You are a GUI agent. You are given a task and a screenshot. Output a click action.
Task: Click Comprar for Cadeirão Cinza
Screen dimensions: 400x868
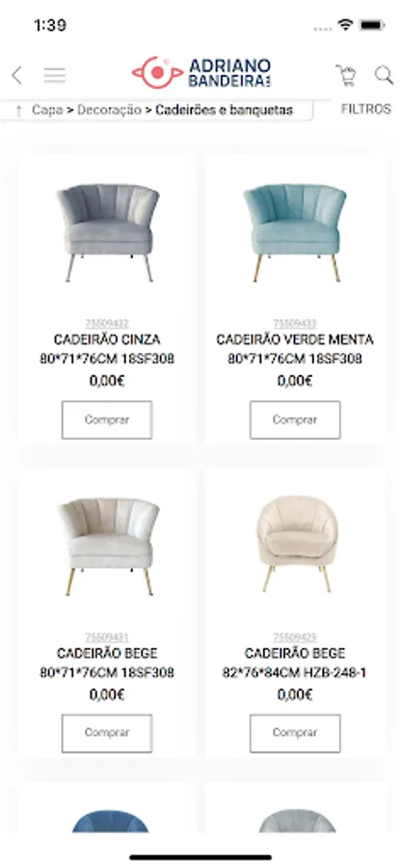coord(107,420)
